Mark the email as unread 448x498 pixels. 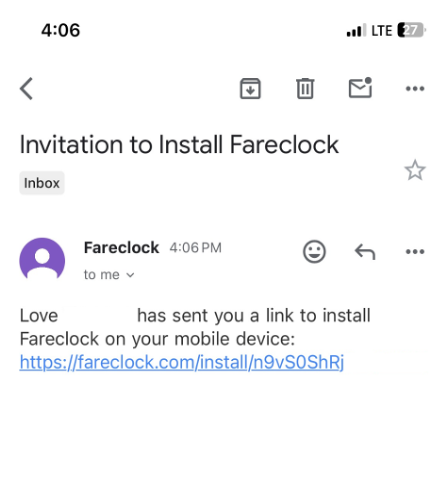[x=360, y=88]
